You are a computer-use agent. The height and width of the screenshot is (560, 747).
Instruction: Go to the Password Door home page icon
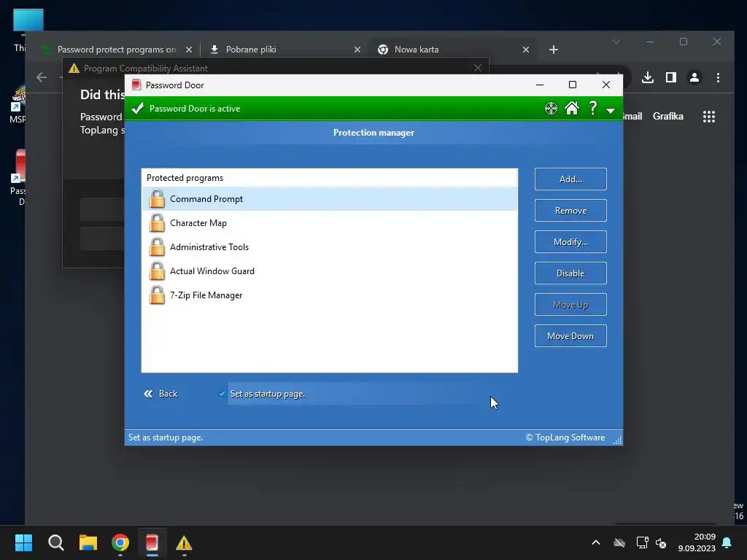tap(572, 108)
